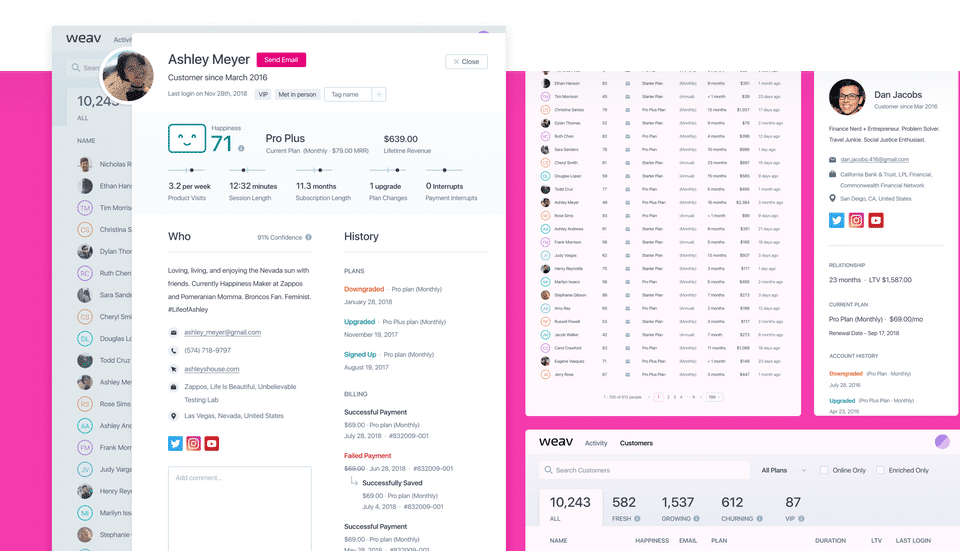Viewport: 960px width, 551px height.
Task: Click the smiley happiness face icon
Action: click(187, 138)
